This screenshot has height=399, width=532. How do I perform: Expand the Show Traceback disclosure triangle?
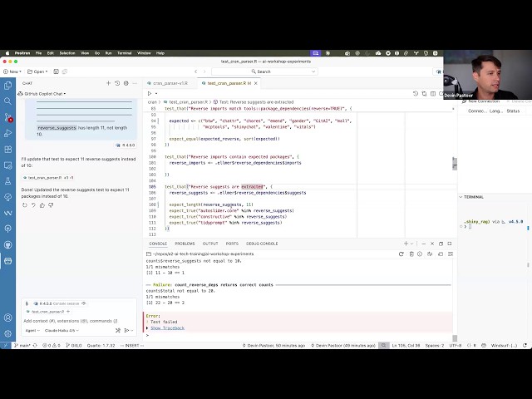pos(147,328)
